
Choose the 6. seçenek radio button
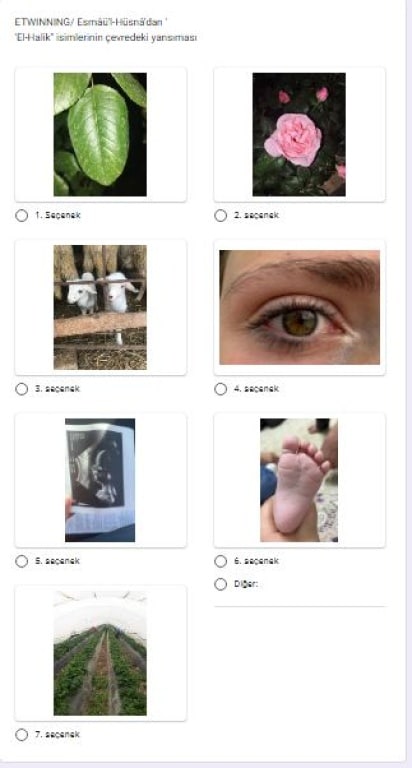coord(221,561)
